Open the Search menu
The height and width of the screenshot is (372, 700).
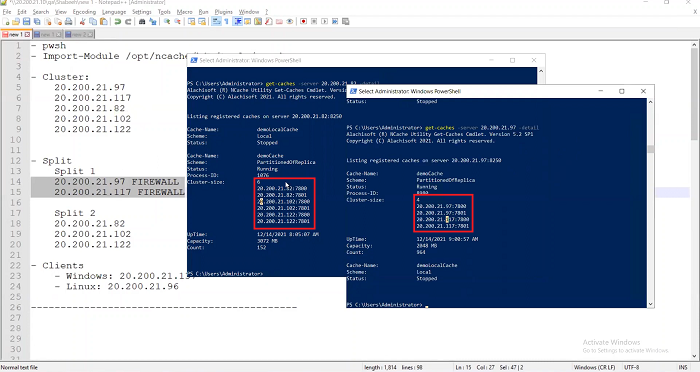coord(41,12)
